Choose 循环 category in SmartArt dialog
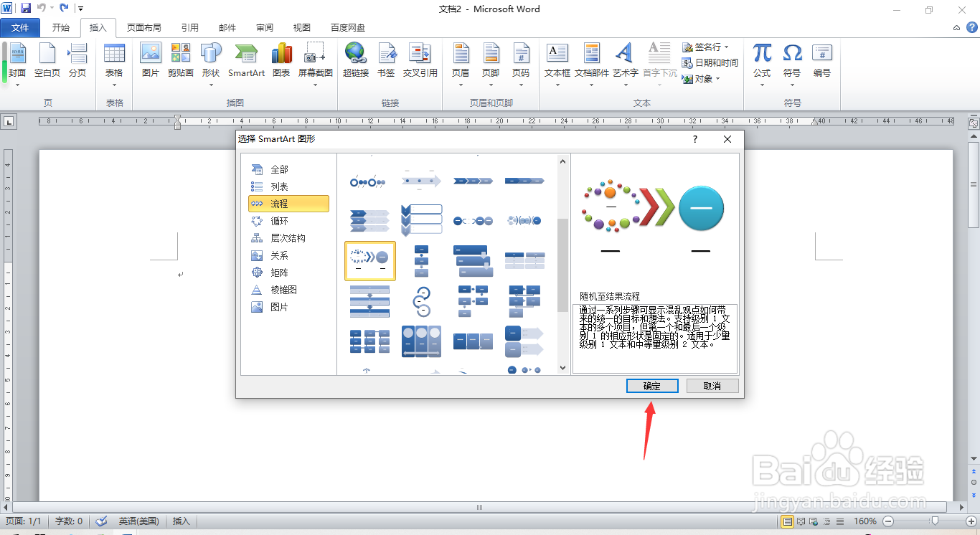The height and width of the screenshot is (535, 980). click(288, 221)
